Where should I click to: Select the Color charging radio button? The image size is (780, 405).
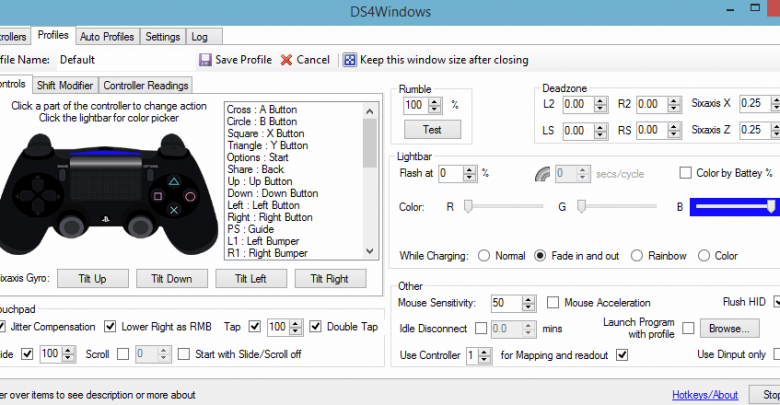coord(703,256)
